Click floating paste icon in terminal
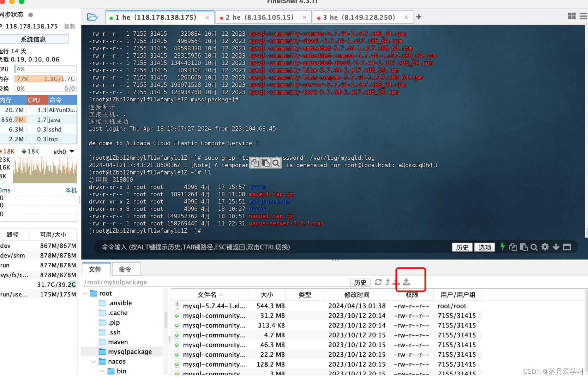This screenshot has height=378, width=588. point(265,163)
